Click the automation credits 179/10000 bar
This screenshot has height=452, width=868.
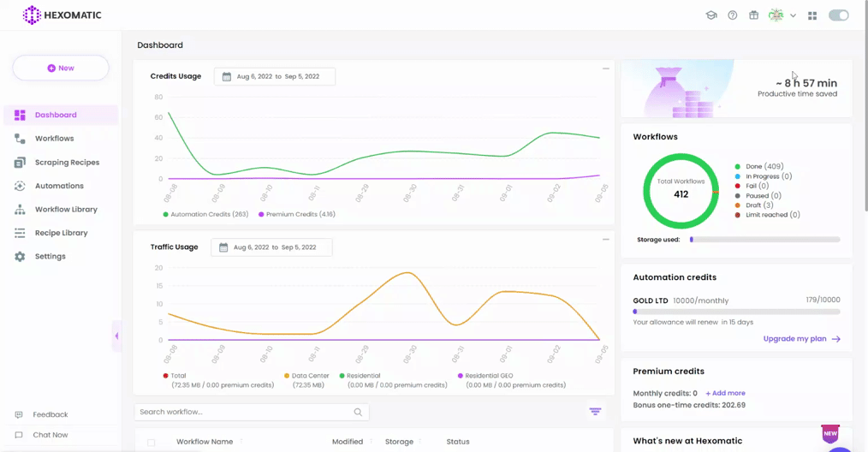click(x=736, y=312)
